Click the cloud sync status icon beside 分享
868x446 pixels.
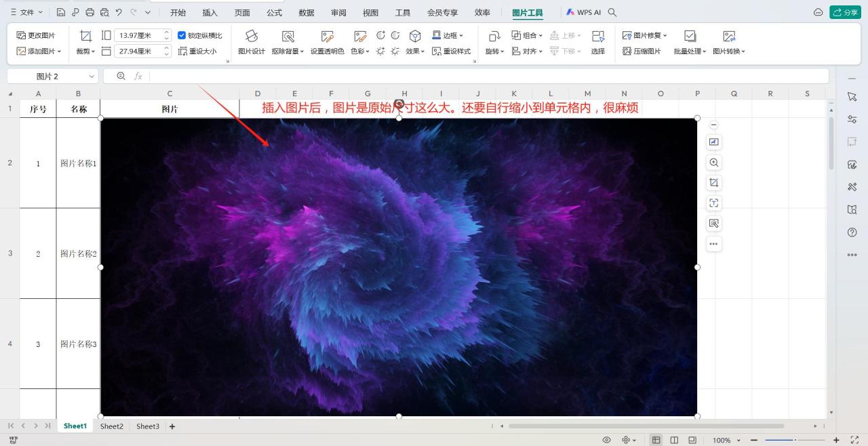818,12
